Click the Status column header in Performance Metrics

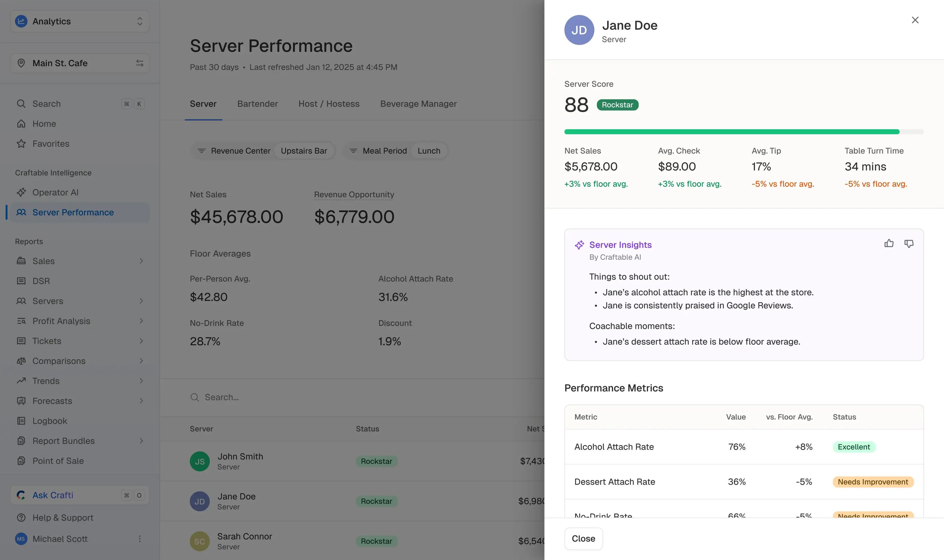844,417
